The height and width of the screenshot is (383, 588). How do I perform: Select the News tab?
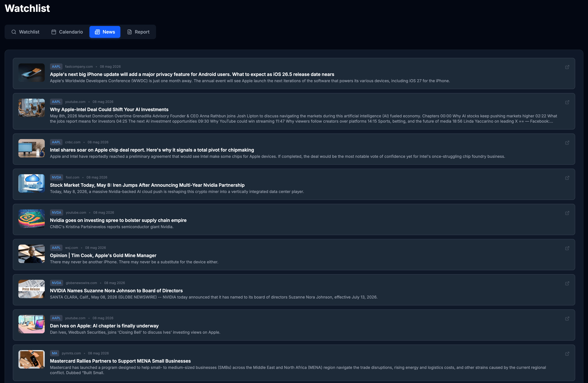pyautogui.click(x=105, y=32)
